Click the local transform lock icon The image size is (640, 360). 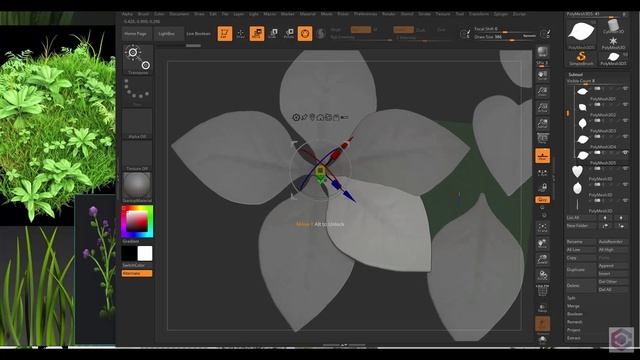click(x=542, y=188)
